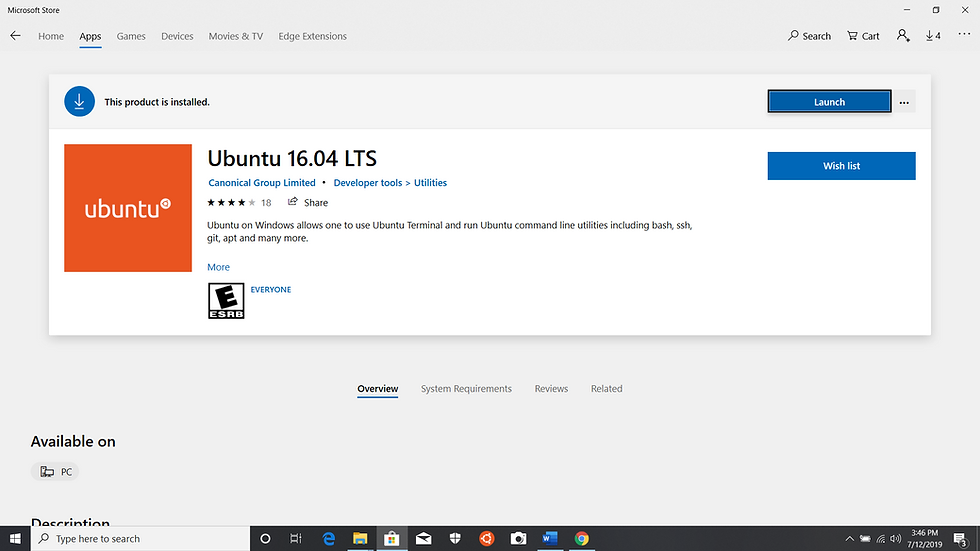Open the Developer tools category link
The image size is (980, 551).
368,182
